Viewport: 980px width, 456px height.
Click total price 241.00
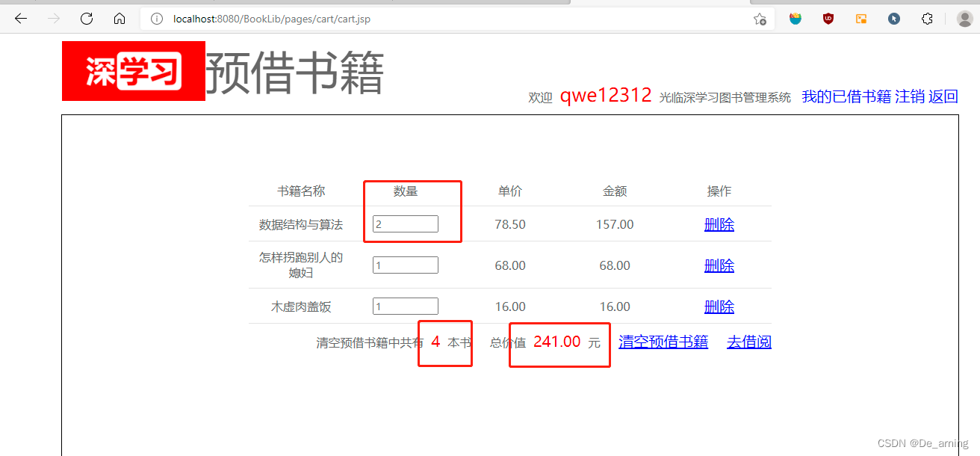[x=557, y=342]
